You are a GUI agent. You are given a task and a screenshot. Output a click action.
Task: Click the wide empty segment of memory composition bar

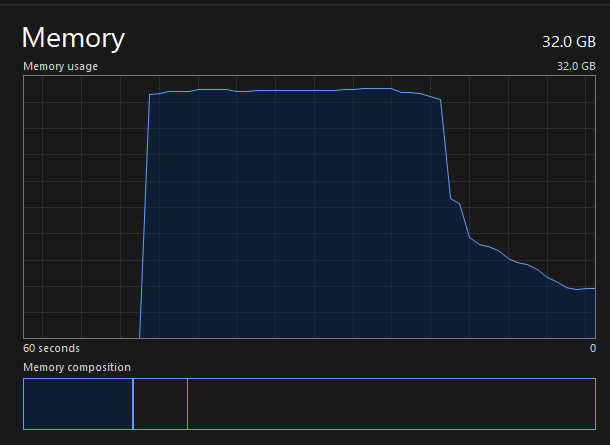(391, 404)
